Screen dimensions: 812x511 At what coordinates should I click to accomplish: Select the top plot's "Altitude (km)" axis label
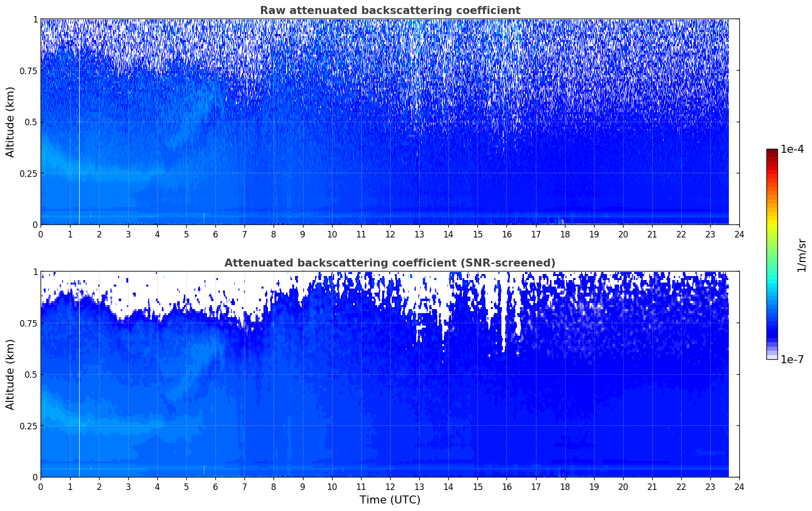point(11,122)
